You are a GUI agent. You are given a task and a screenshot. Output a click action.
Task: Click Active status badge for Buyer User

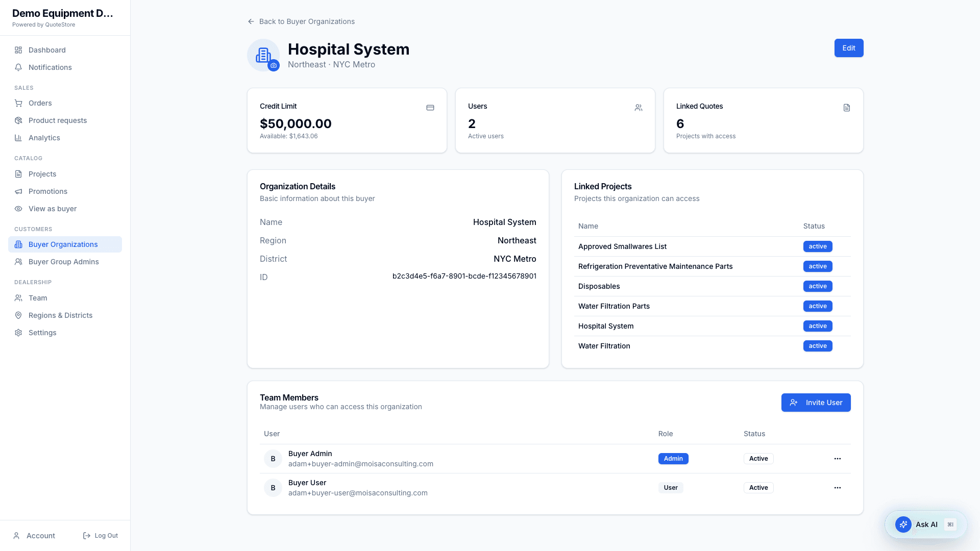tap(758, 488)
